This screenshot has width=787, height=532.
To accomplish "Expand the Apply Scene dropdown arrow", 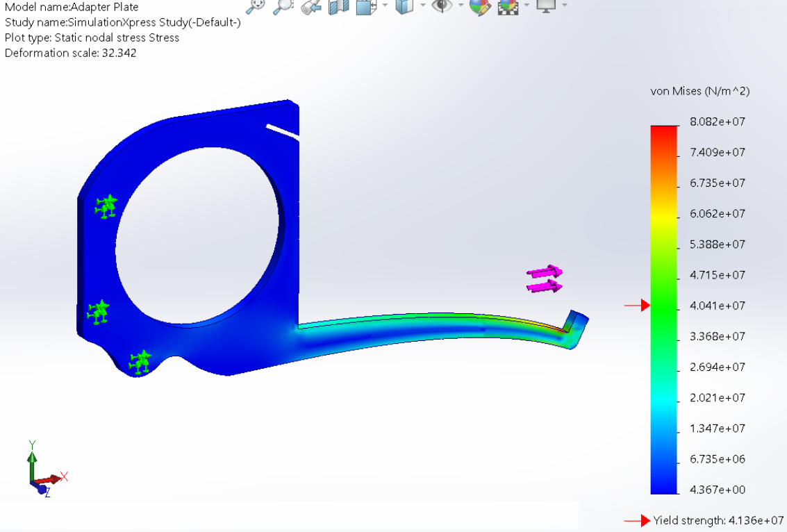I will pyautogui.click(x=527, y=6).
